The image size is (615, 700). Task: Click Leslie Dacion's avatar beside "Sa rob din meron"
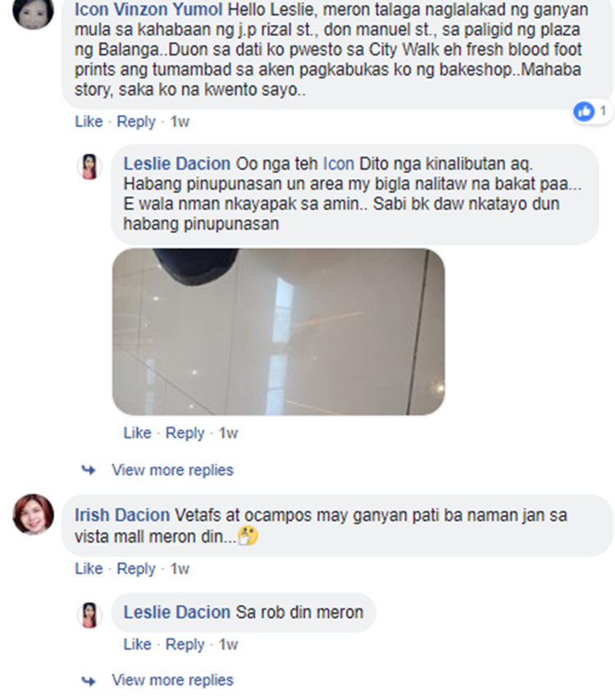tap(89, 615)
